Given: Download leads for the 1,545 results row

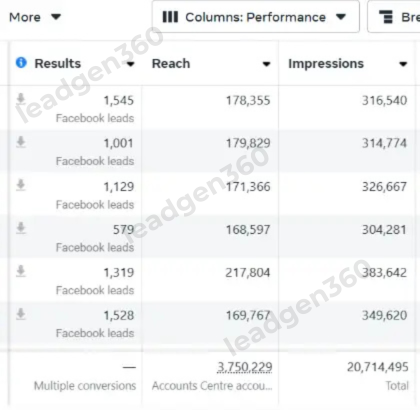Looking at the screenshot, I should [x=21, y=99].
